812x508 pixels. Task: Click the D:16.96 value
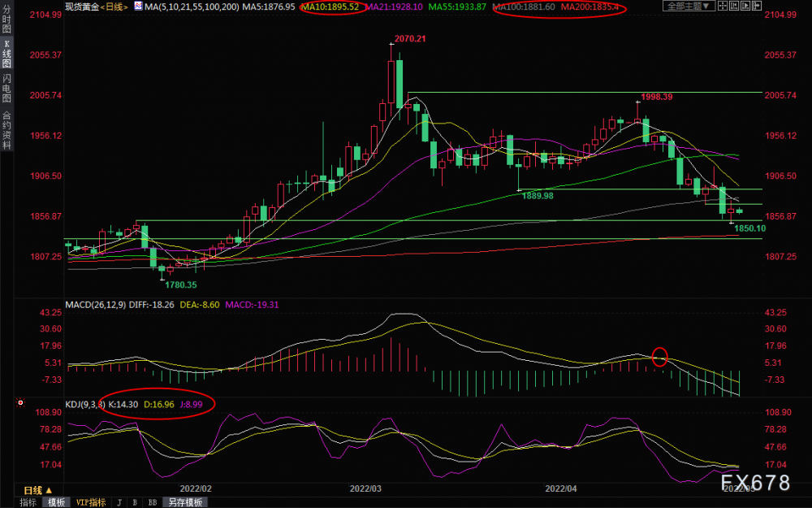click(159, 404)
